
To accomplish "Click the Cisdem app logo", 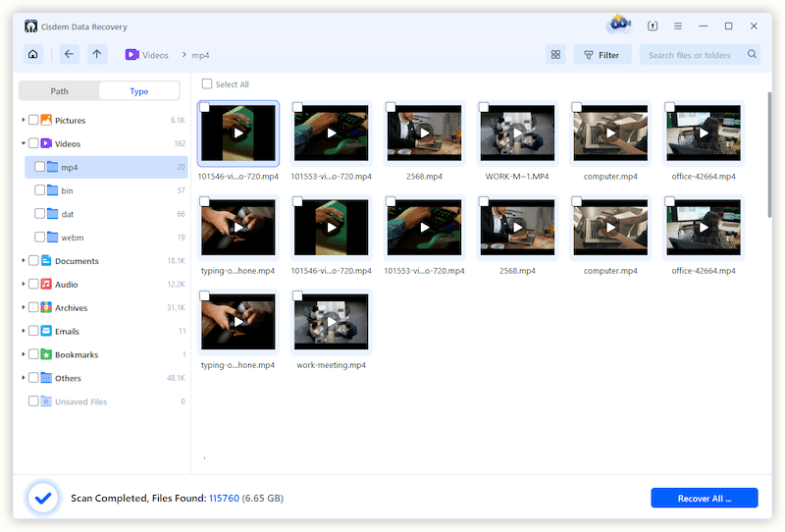I will pyautogui.click(x=30, y=27).
